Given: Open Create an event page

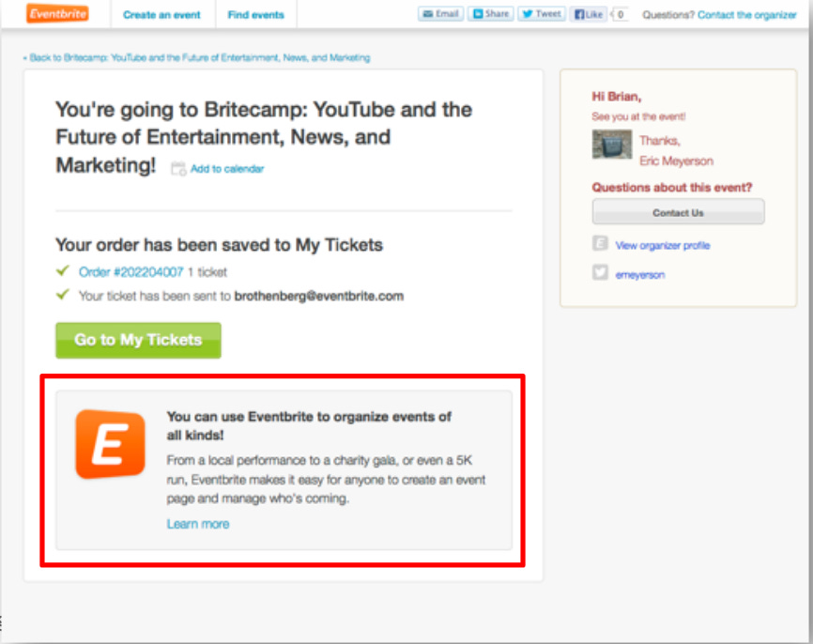Looking at the screenshot, I should tap(161, 15).
